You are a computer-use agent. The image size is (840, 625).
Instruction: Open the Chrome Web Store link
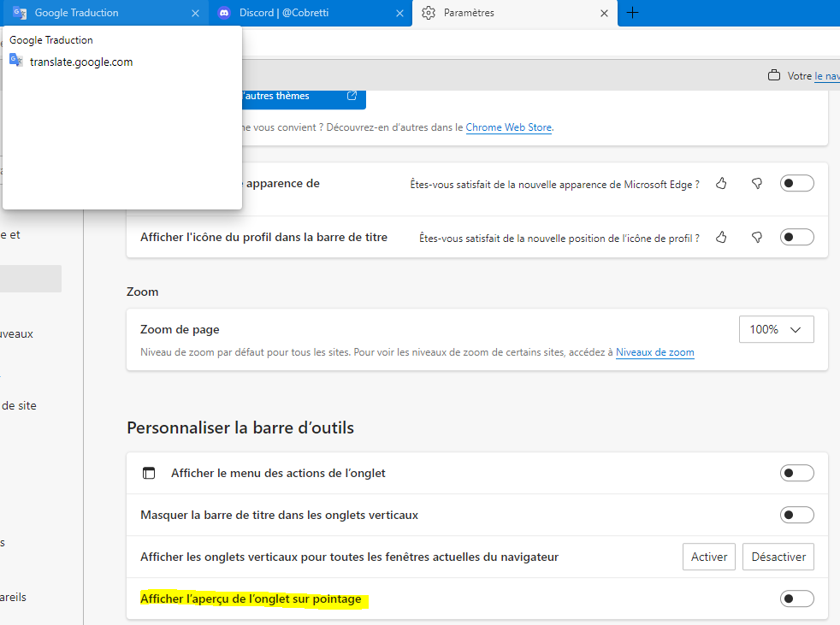tap(509, 127)
